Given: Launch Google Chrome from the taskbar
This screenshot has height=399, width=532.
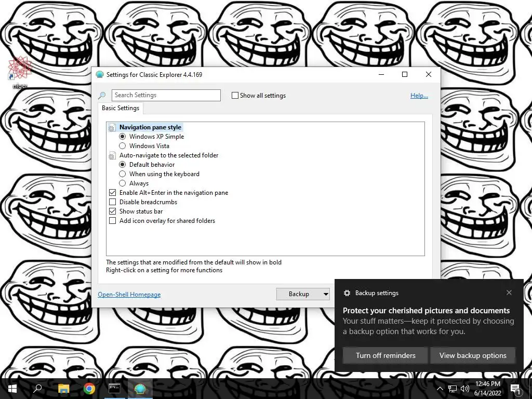Looking at the screenshot, I should pyautogui.click(x=89, y=389).
